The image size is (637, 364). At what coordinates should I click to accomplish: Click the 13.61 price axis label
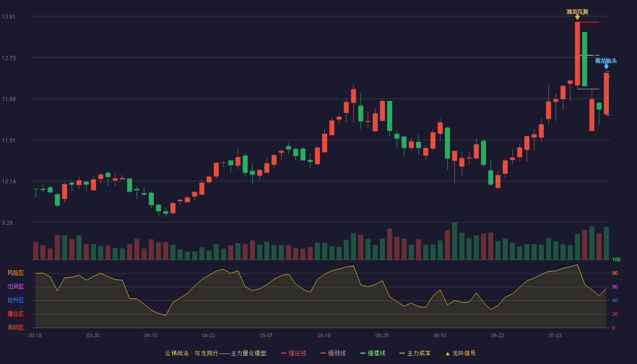click(9, 17)
